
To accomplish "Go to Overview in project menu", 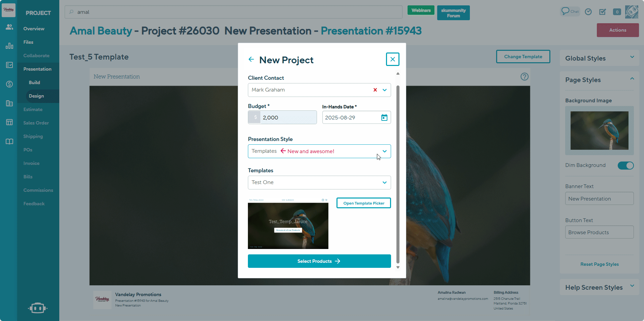I will tap(34, 29).
